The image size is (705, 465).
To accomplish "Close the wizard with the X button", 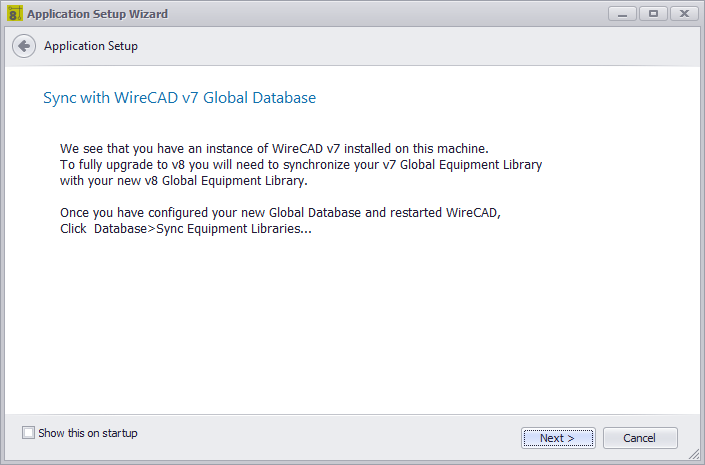I will pos(684,14).
